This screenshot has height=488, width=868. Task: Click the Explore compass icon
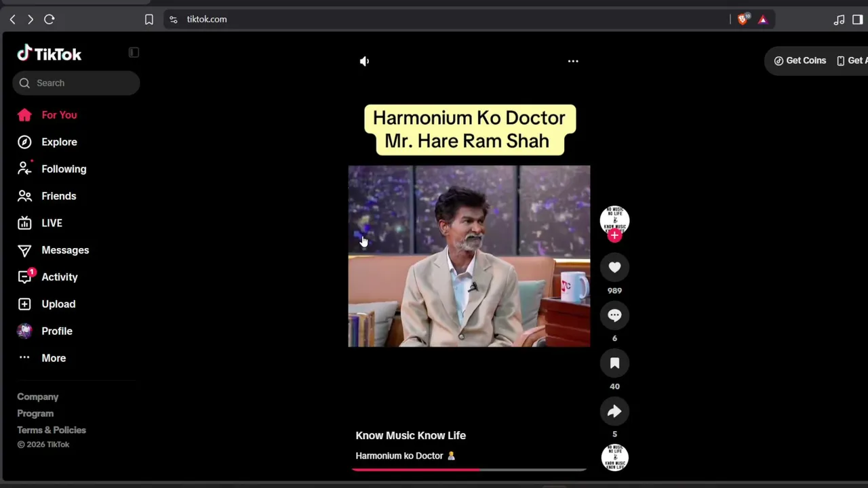24,142
